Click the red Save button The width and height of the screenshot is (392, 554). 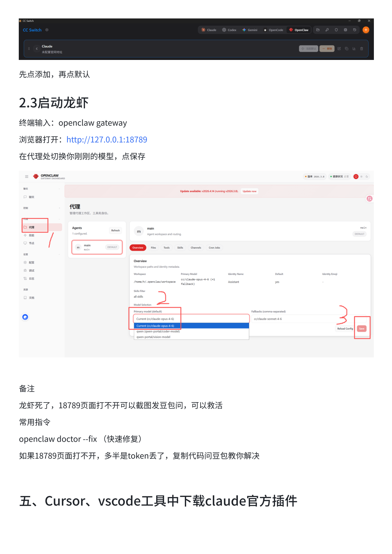(x=362, y=329)
